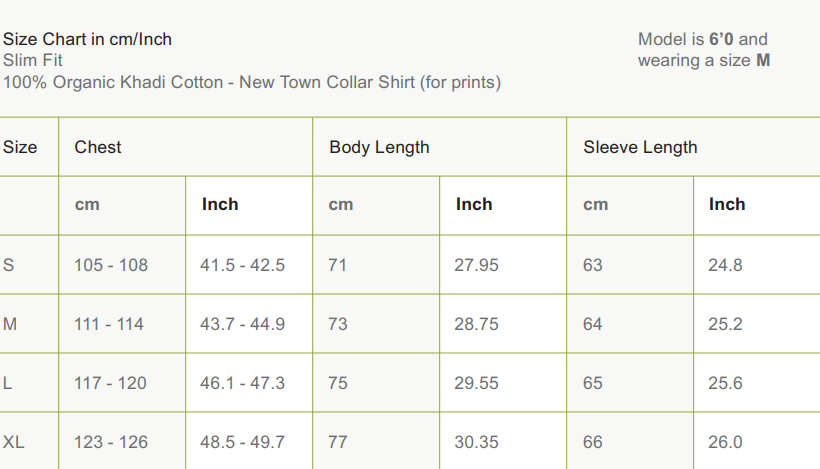Click body length inch value '27.95'
820x469 pixels.
tap(477, 265)
